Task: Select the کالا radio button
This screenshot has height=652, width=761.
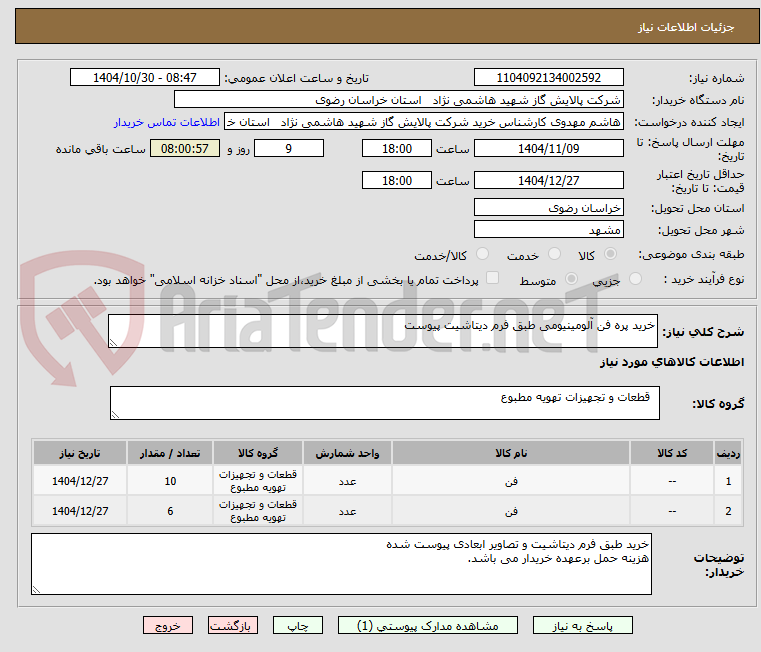Action: pyautogui.click(x=610, y=254)
